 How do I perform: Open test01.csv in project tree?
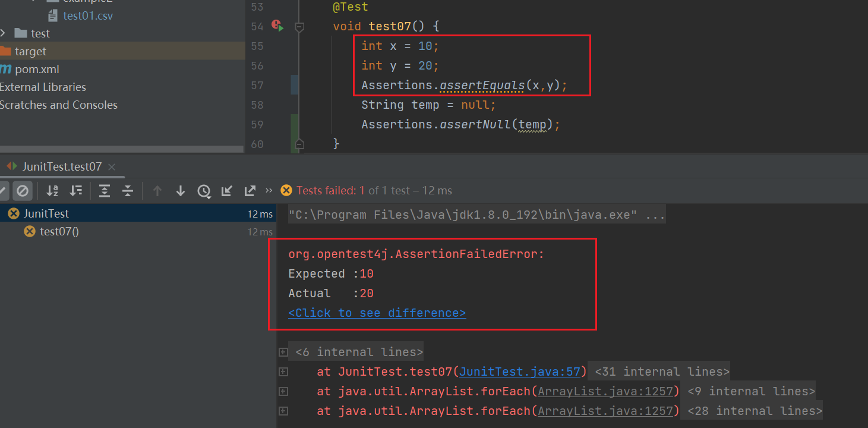pyautogui.click(x=88, y=15)
